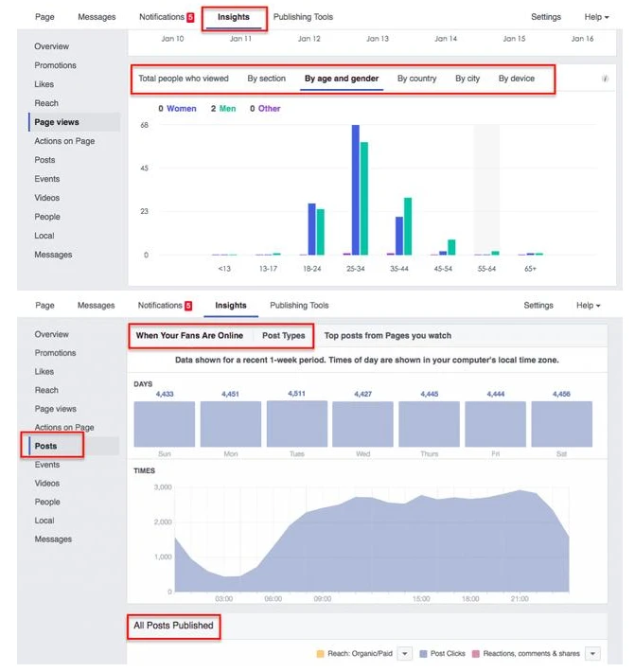Click Insights in the lower nav bar
The height and width of the screenshot is (672, 635).
(x=231, y=306)
